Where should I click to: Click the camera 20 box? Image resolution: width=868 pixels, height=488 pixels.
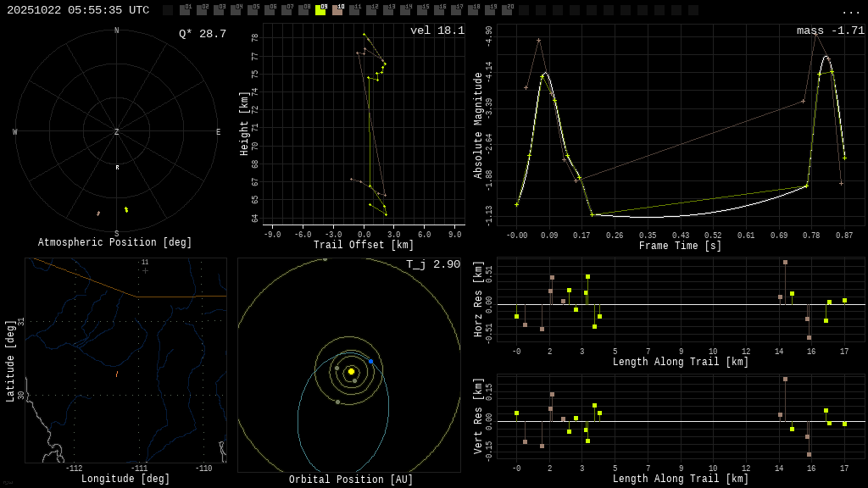coord(507,10)
